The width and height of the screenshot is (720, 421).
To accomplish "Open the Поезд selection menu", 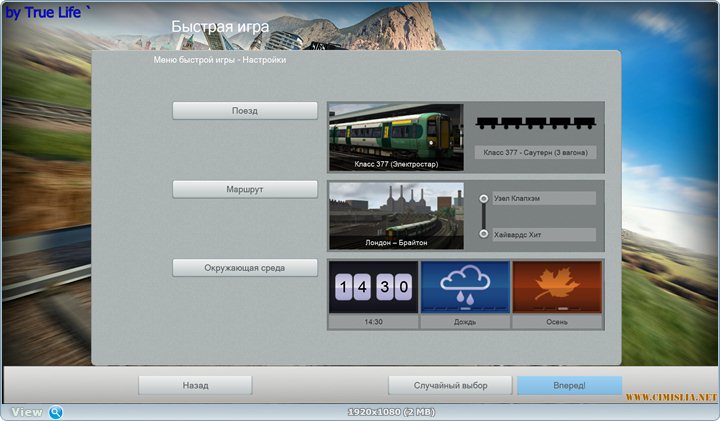I will pyautogui.click(x=245, y=111).
